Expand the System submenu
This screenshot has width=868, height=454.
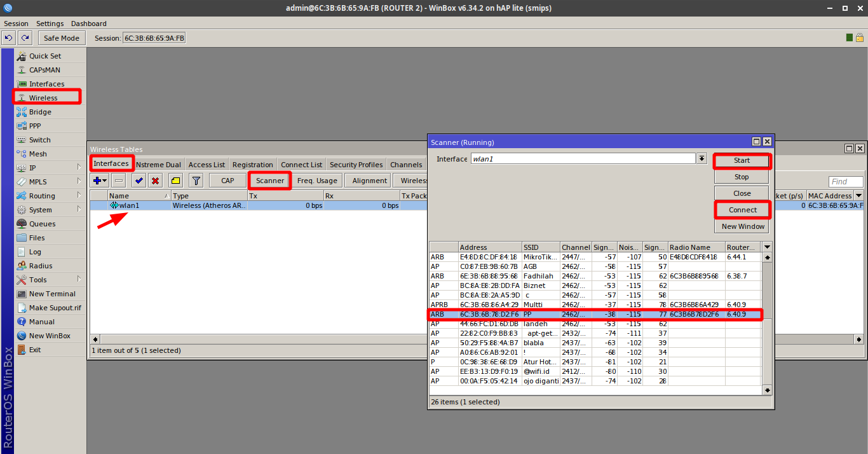[50, 210]
